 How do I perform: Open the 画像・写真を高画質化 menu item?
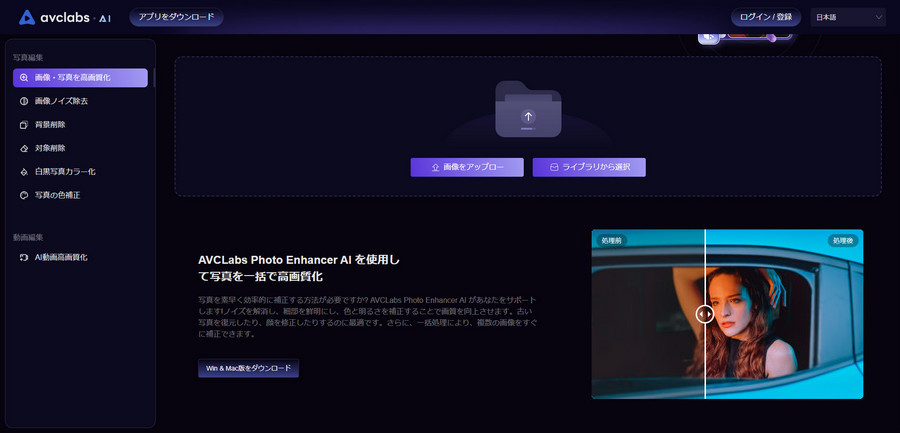80,78
